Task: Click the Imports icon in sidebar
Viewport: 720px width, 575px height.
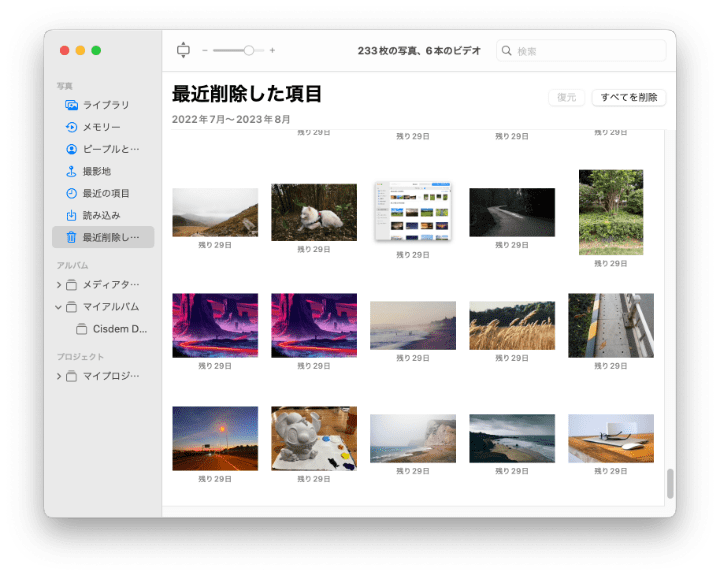Action: [x=71, y=215]
